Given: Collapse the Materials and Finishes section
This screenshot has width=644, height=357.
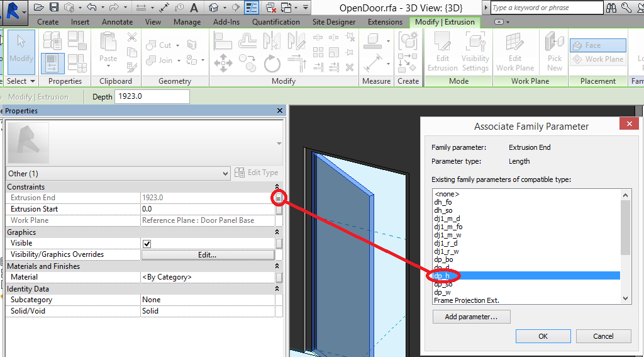Looking at the screenshot, I should [277, 266].
